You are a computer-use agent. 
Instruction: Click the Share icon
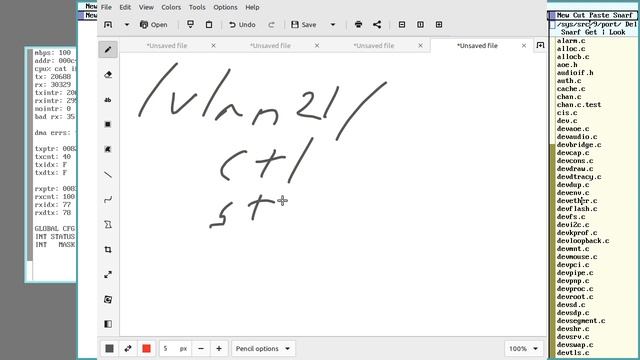click(x=377, y=24)
